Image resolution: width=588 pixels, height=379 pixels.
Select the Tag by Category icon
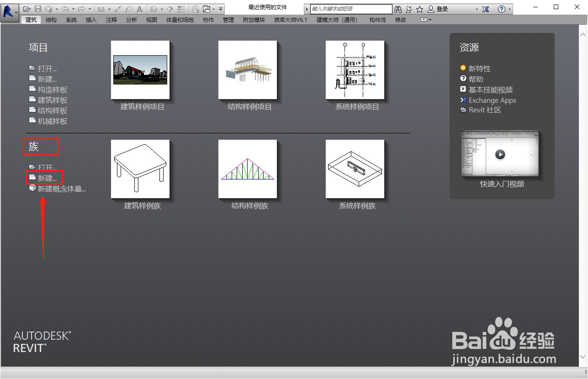[x=129, y=9]
